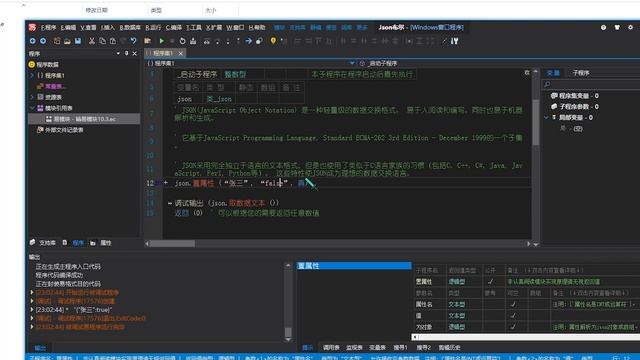Click the restart circular arrow icon
Viewport: 640px width, 360px height.
click(182, 41)
